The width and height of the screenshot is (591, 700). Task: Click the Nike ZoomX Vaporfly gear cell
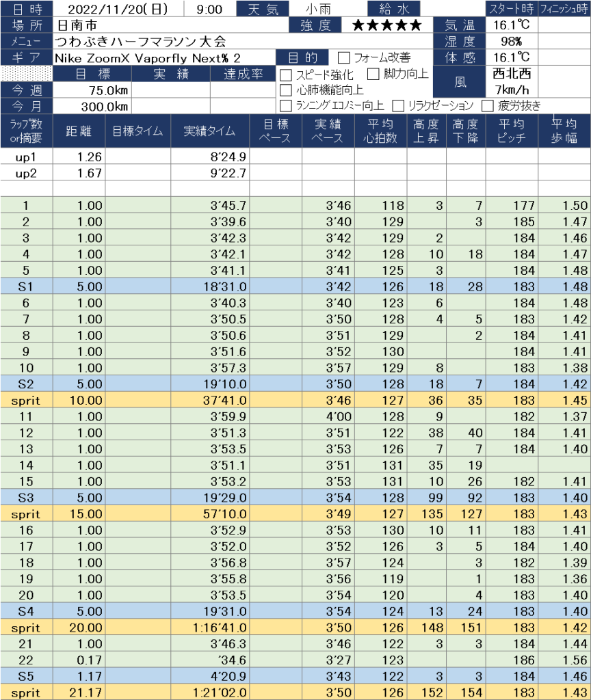click(x=164, y=57)
